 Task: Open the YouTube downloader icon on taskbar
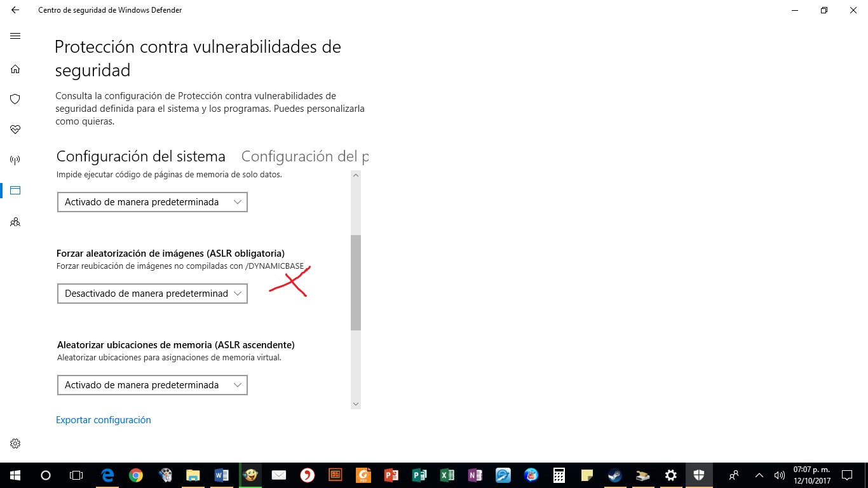[x=531, y=475]
